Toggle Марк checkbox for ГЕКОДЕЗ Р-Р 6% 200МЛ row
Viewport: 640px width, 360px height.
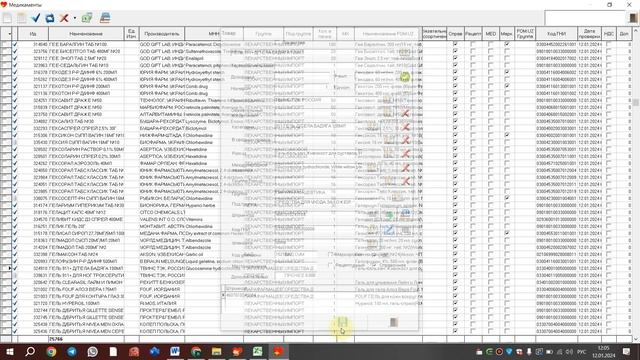(x=507, y=72)
